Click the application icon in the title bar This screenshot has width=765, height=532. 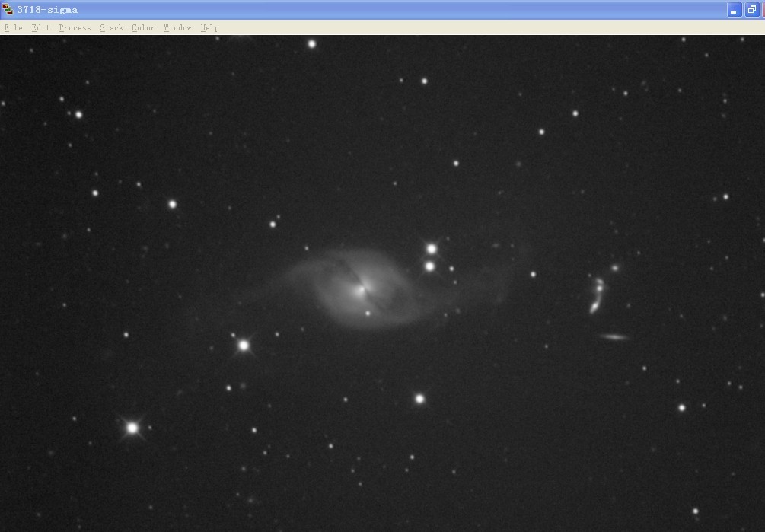click(8, 9)
